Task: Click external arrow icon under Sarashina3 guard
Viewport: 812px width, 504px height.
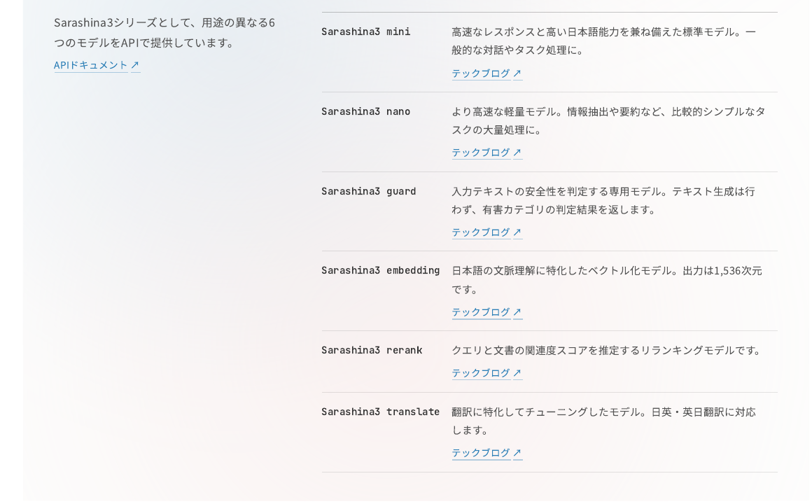Action: pos(517,232)
